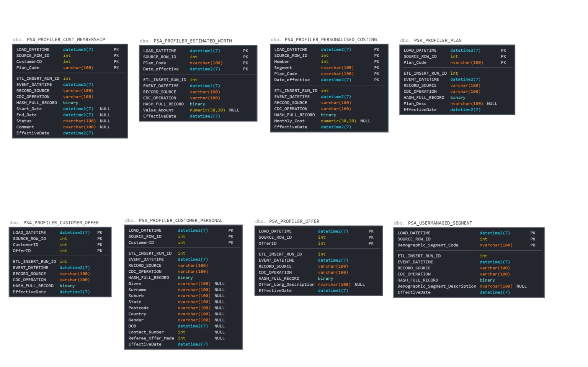
Task: Click the Offer_Long_Description column in PSA_PROFILER_OFFER
Action: pos(287,284)
